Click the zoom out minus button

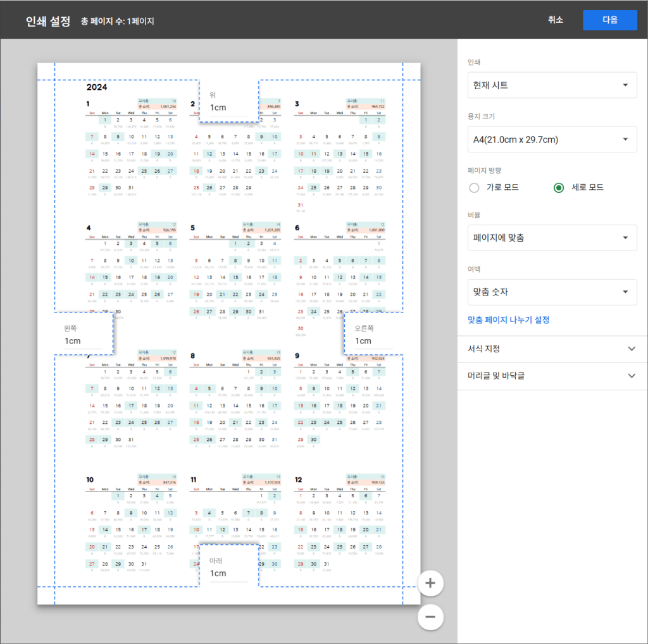(x=430, y=617)
